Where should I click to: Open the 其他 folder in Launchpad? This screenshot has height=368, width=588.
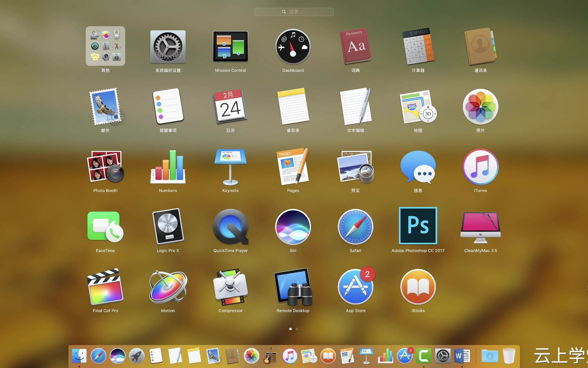coord(105,46)
